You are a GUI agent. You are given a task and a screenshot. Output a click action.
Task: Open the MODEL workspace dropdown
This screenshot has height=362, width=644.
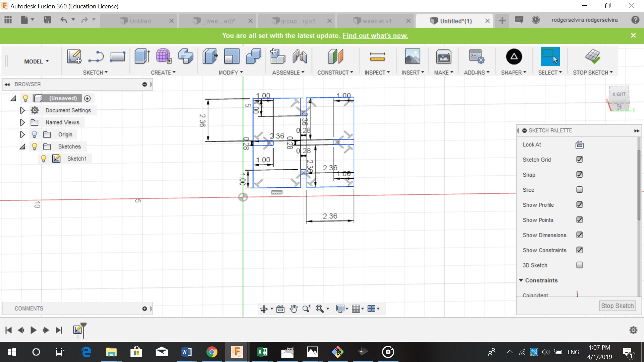pos(36,61)
